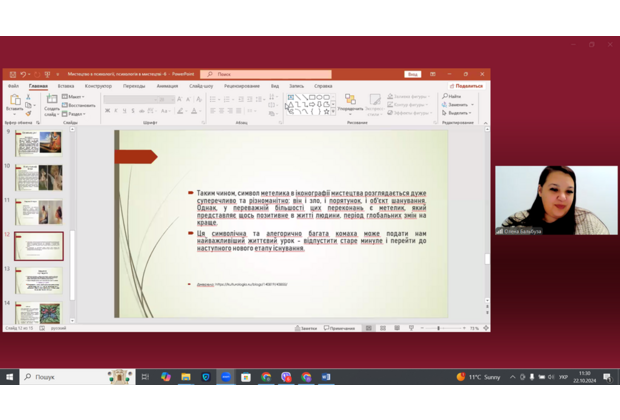Open the Insert (Вставка) ribbon tab
Screen dimensions: 620x420
tap(66, 86)
